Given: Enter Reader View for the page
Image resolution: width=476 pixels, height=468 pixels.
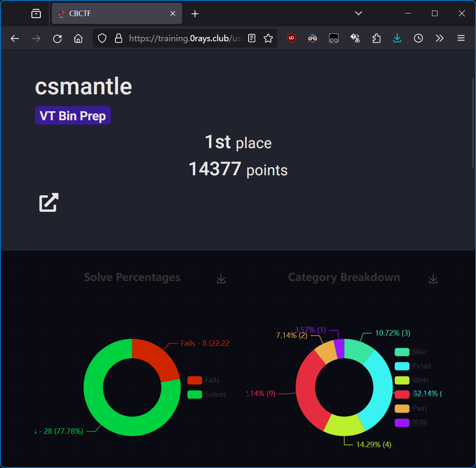Looking at the screenshot, I should (x=251, y=38).
